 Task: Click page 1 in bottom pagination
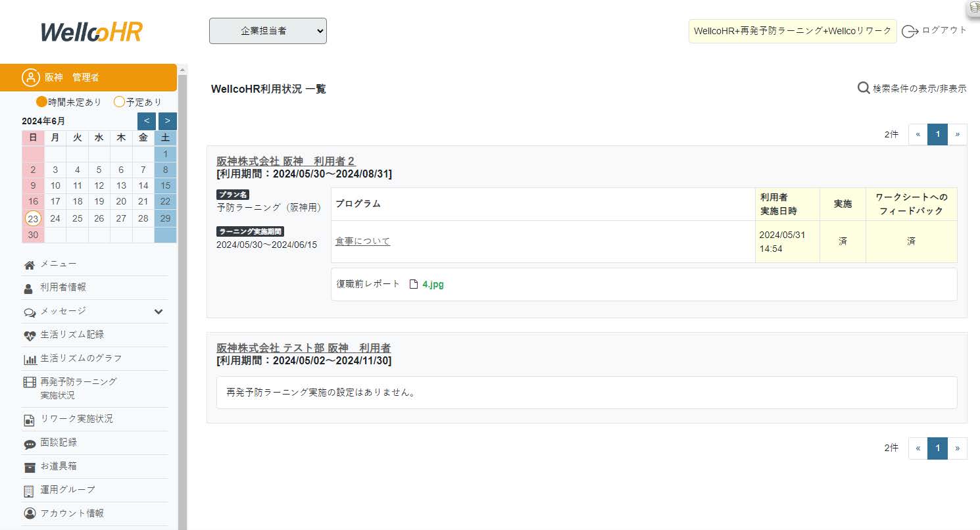[x=937, y=448]
